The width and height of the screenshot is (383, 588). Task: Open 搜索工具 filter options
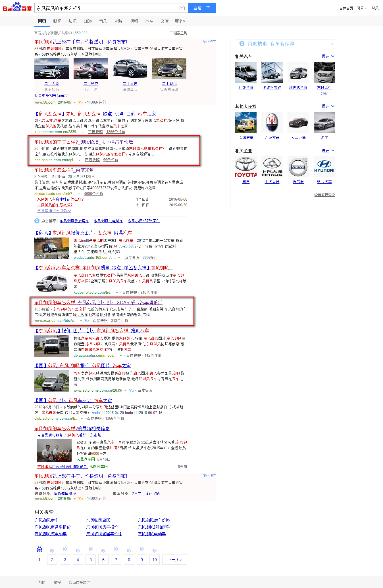[178, 33]
